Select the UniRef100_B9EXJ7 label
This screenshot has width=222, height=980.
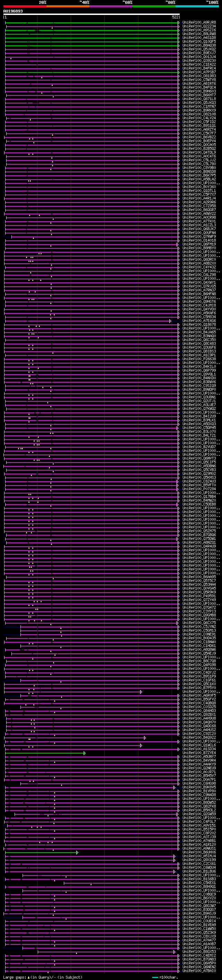tap(199, 53)
